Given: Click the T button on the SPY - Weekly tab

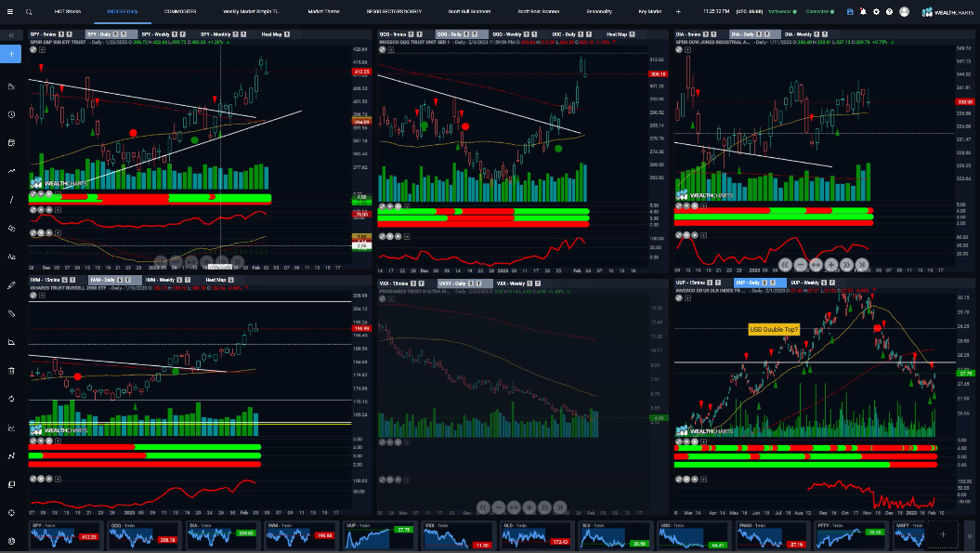Looking at the screenshot, I should coord(182,34).
